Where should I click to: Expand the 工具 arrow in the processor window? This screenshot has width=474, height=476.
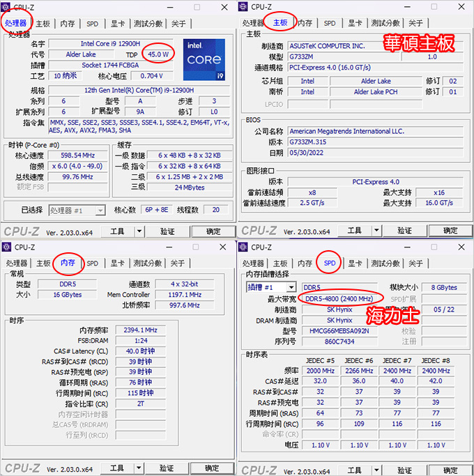(139, 231)
